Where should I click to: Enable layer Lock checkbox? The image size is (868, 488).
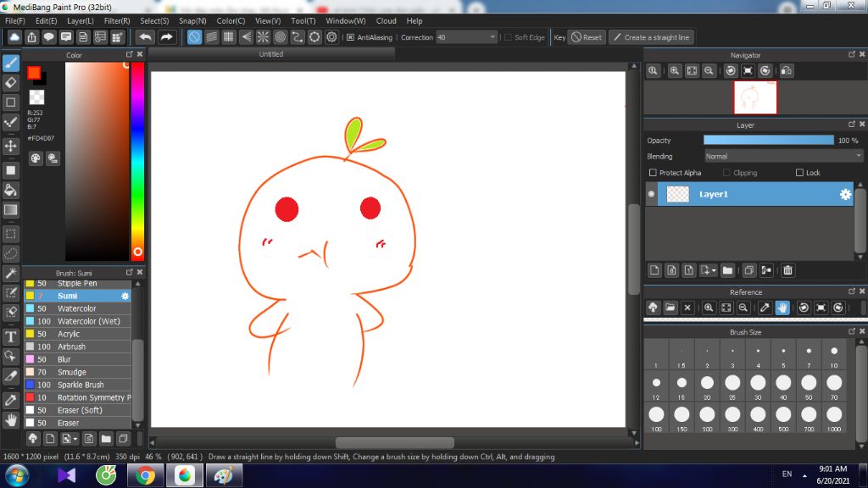(x=799, y=173)
